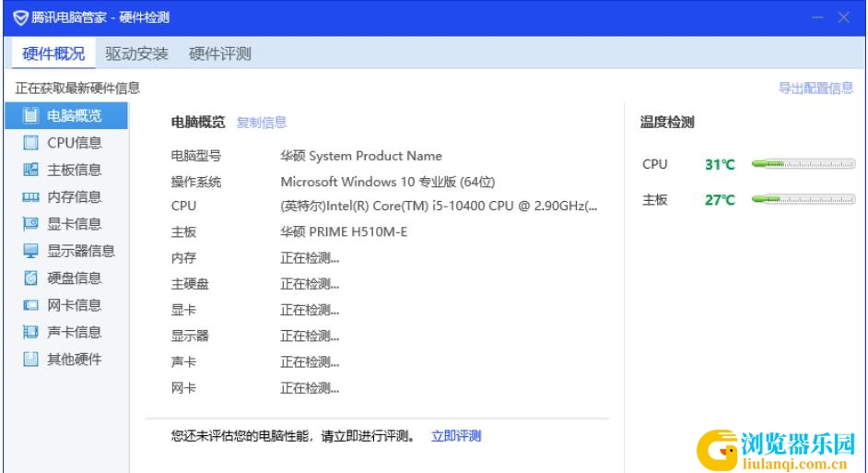Image resolution: width=868 pixels, height=473 pixels.
Task: Click the 复制信息 link
Action: (262, 123)
